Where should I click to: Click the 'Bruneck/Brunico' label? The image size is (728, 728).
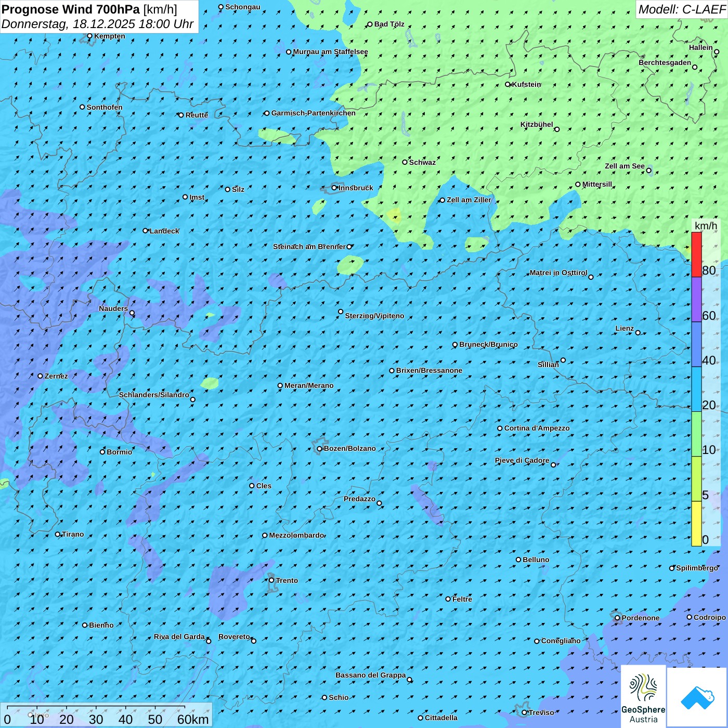point(488,345)
